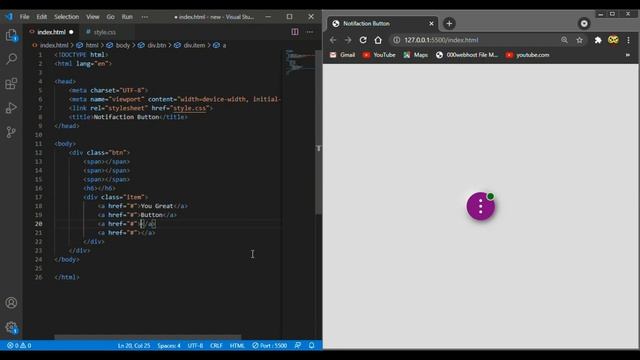This screenshot has width=640, height=360.
Task: Click the Split Editor icon
Action: click(x=295, y=32)
